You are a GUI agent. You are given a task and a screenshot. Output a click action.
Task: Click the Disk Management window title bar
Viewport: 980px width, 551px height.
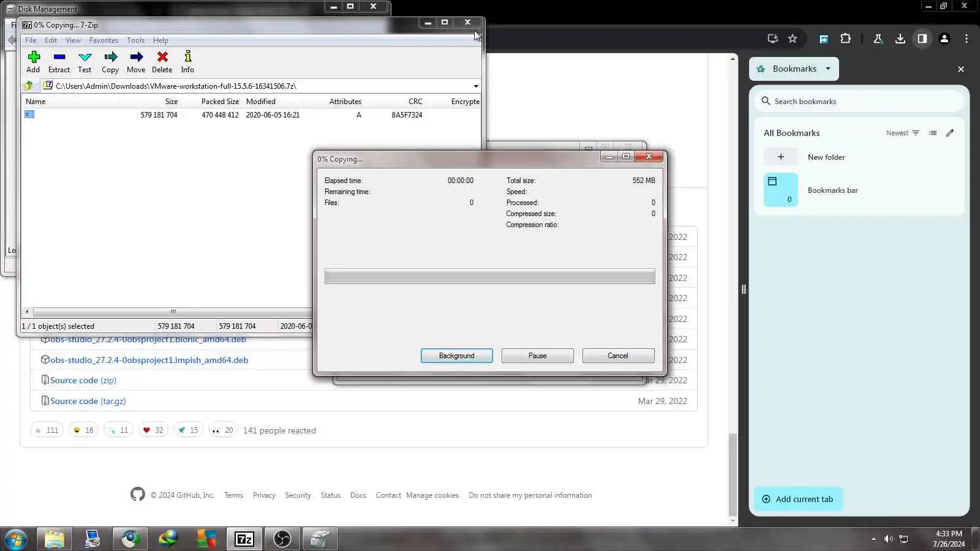point(165,9)
